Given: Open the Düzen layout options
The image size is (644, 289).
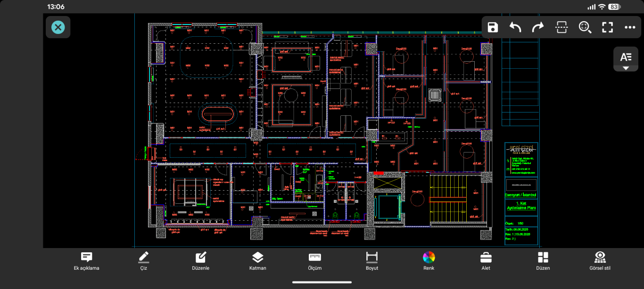Looking at the screenshot, I should [x=543, y=261].
